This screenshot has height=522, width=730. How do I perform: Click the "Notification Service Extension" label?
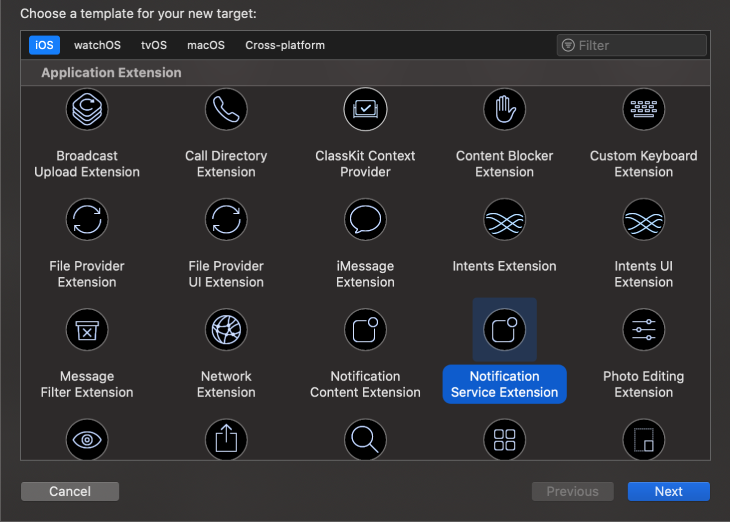[505, 384]
